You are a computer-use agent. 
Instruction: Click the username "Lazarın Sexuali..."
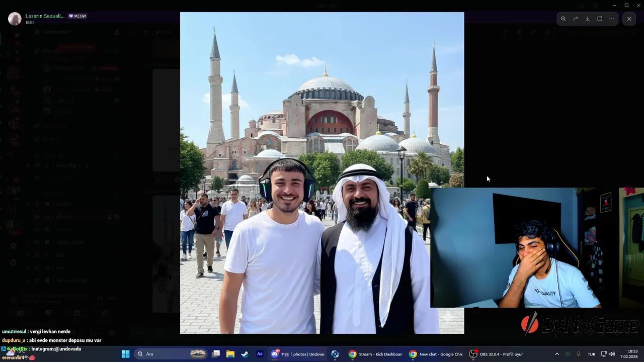pyautogui.click(x=45, y=16)
